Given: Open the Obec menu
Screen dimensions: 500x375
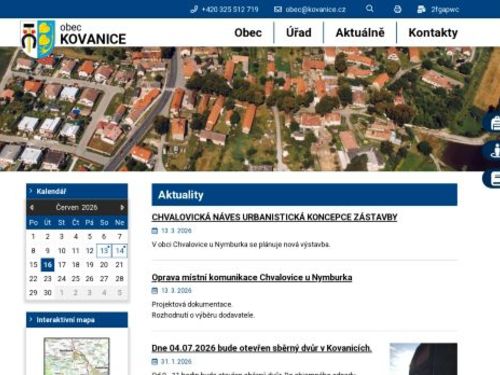Looking at the screenshot, I should pyautogui.click(x=248, y=33).
